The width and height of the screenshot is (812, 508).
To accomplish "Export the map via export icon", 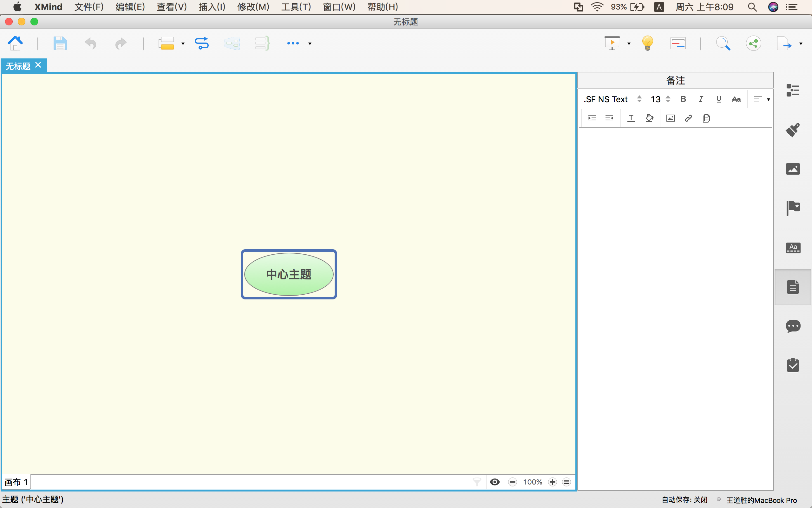I will pyautogui.click(x=784, y=43).
